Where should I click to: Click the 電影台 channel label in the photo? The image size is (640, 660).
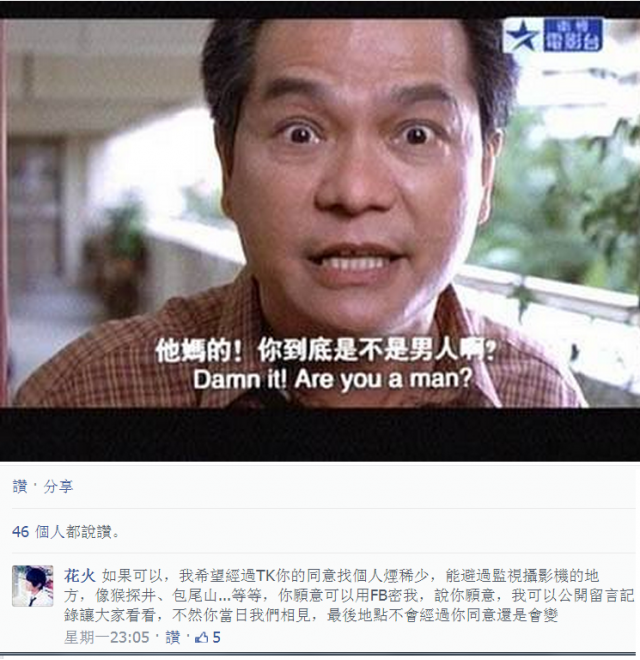[x=572, y=36]
